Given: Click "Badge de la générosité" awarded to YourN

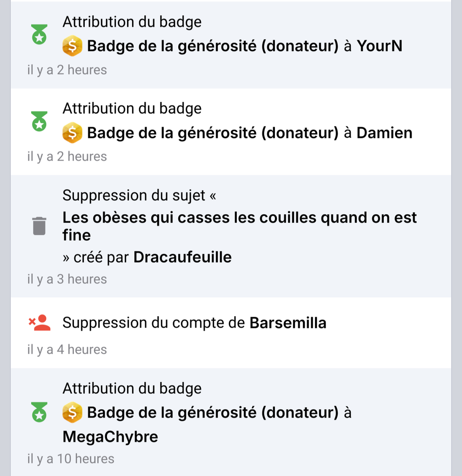Looking at the screenshot, I should point(213,46).
